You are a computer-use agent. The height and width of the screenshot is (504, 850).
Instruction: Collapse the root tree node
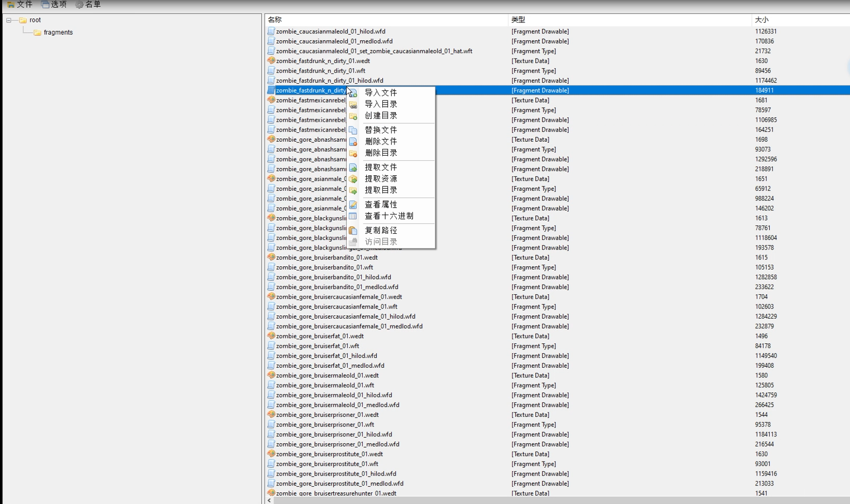[9, 20]
